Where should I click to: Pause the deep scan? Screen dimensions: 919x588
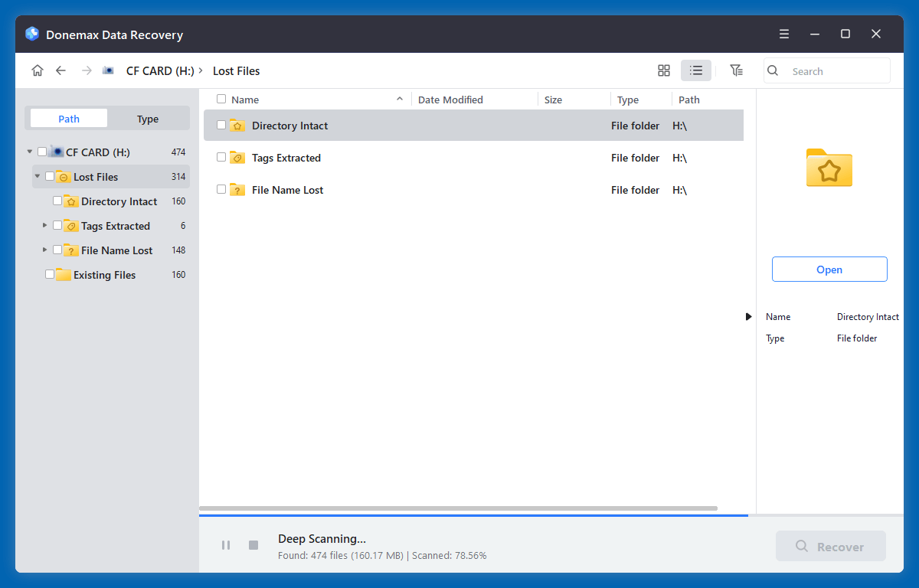(x=226, y=544)
